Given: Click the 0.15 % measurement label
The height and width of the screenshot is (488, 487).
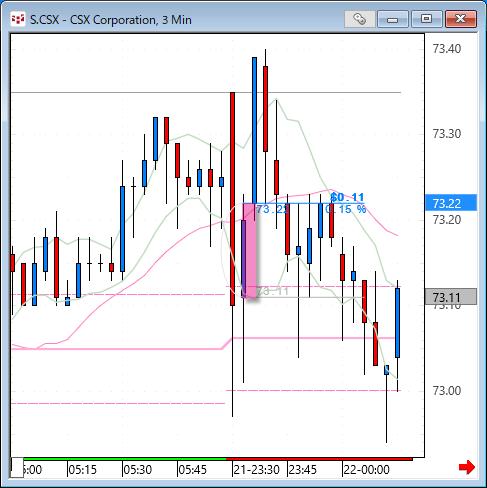Looking at the screenshot, I should click(345, 209).
